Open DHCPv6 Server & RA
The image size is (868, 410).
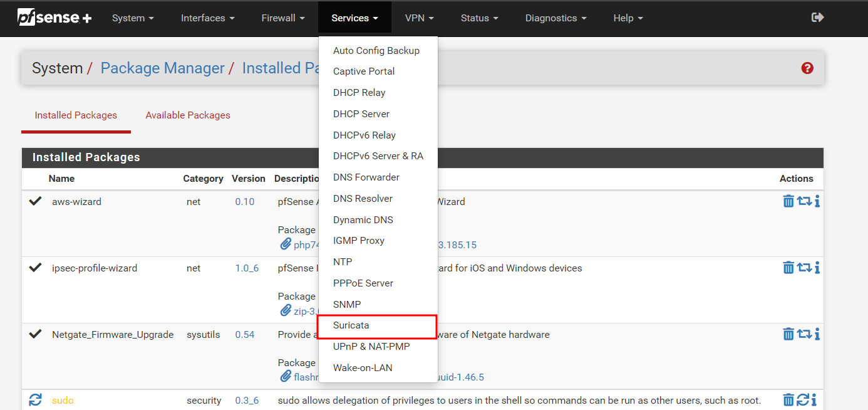378,156
